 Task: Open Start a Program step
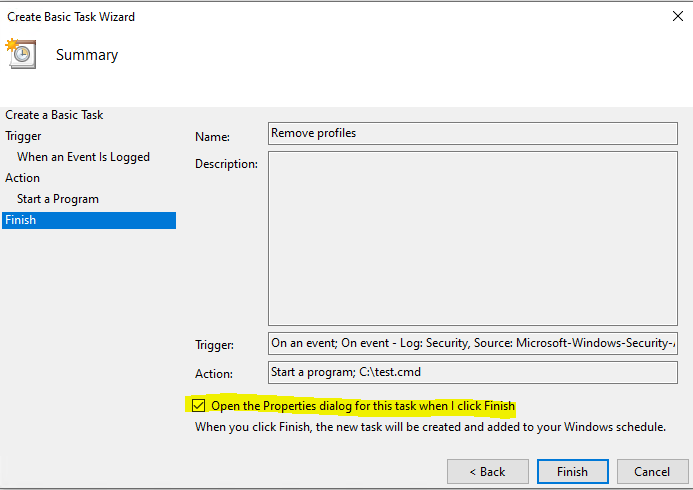click(x=57, y=199)
